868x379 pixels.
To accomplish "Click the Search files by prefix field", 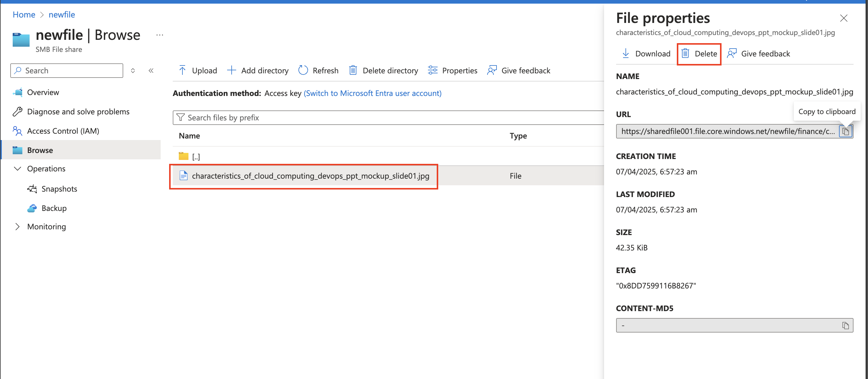I will [x=388, y=117].
